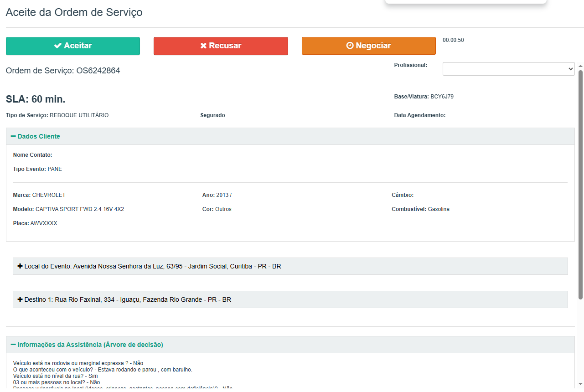Click the scrollbar down arrow
Image resolution: width=584 pixels, height=392 pixels.
tap(580, 384)
